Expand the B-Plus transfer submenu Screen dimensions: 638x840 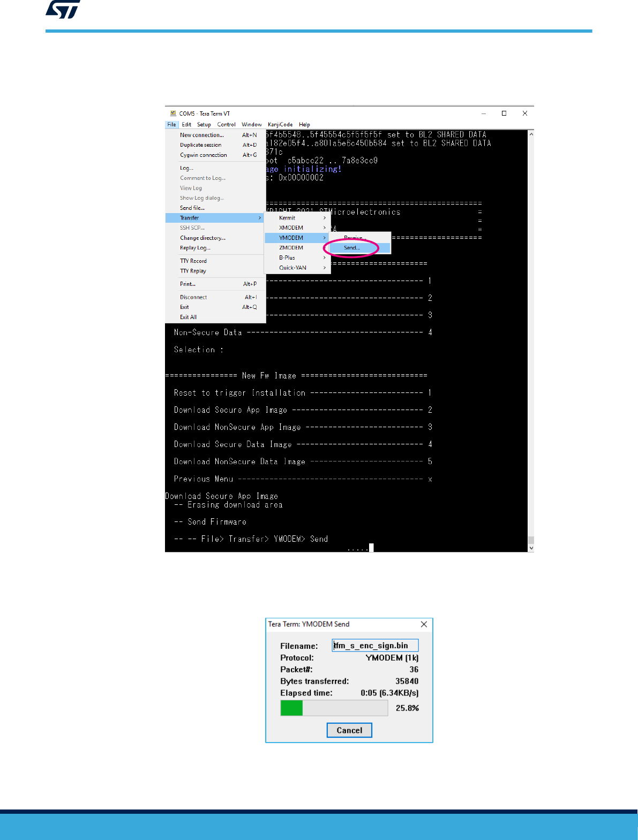point(297,258)
